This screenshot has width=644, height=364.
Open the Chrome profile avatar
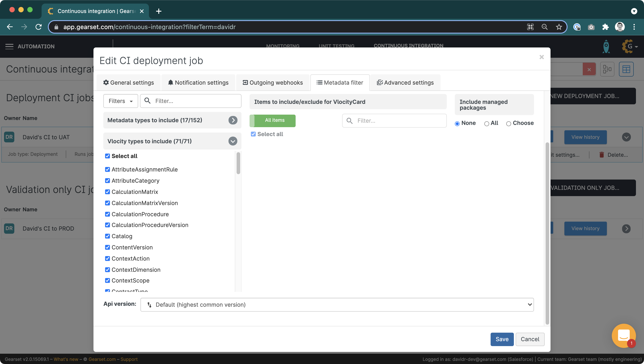620,27
